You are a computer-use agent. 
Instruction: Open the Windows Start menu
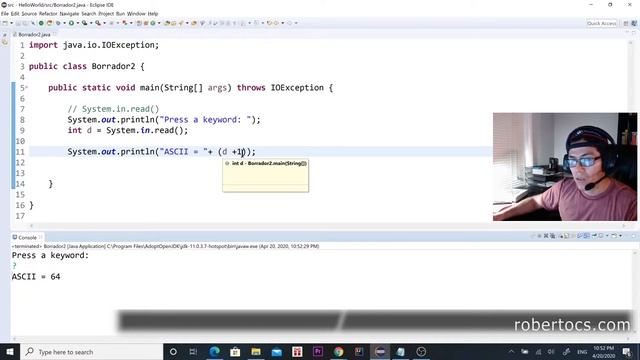[x=10, y=351]
